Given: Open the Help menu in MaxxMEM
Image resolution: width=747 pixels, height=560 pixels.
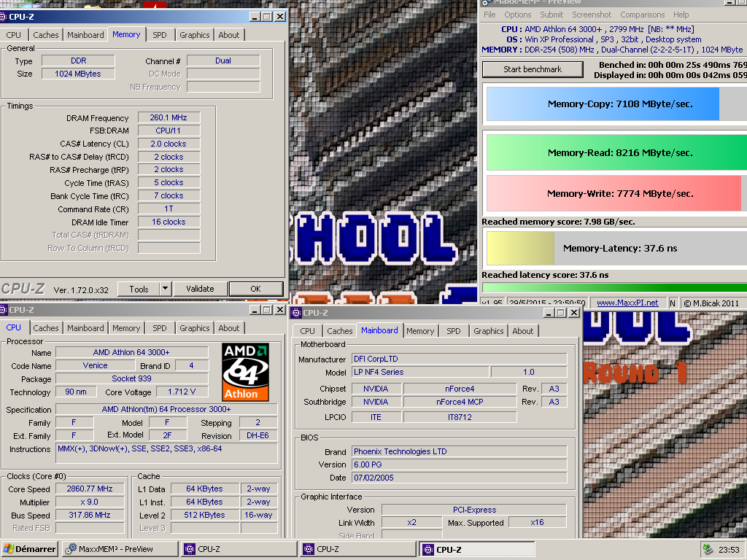Looking at the screenshot, I should pyautogui.click(x=681, y=15).
